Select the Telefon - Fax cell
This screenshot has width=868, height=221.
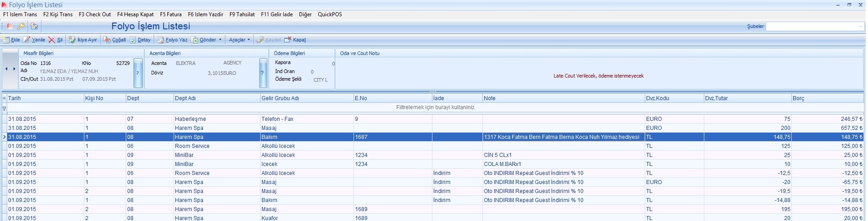[307, 119]
